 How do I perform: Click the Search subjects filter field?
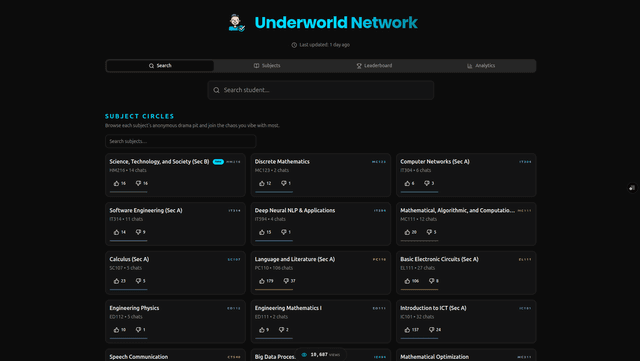pyautogui.click(x=180, y=141)
